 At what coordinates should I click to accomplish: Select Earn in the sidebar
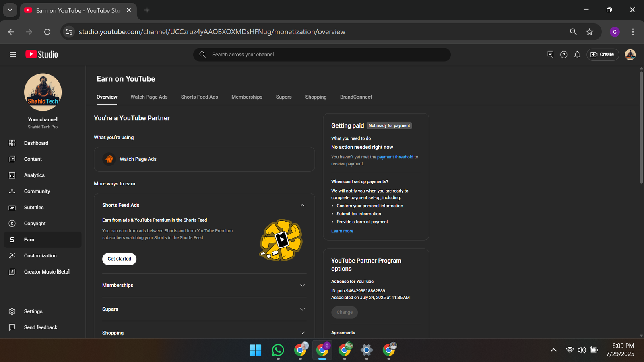(x=43, y=240)
